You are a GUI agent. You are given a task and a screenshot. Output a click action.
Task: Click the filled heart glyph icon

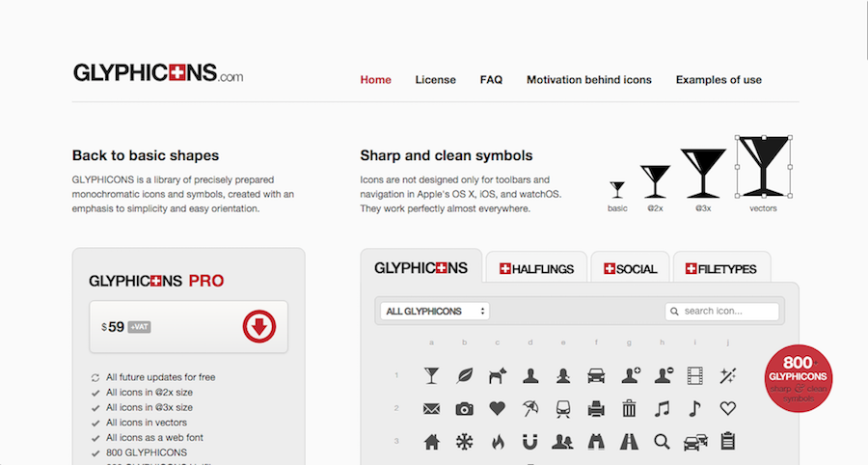[497, 409]
